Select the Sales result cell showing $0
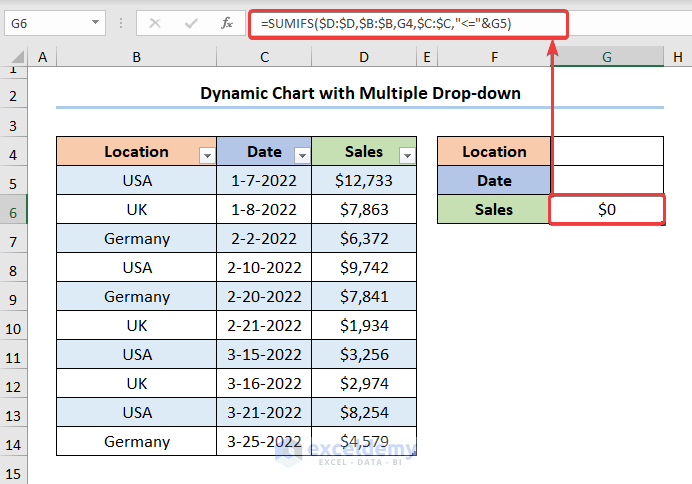 [x=607, y=210]
